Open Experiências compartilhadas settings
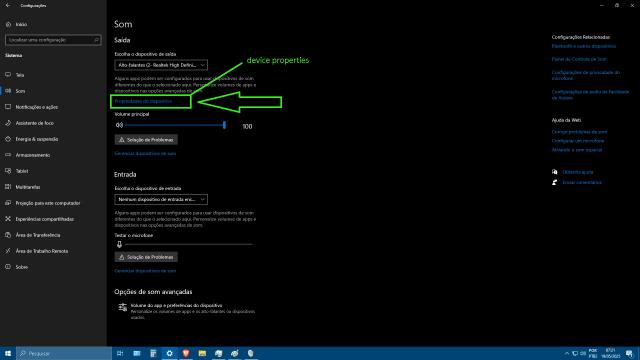The height and width of the screenshot is (360, 640). pyautogui.click(x=44, y=219)
